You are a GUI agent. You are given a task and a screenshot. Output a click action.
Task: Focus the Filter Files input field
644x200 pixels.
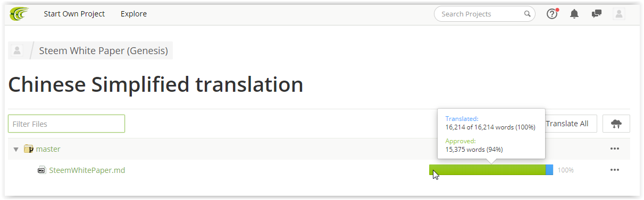point(66,124)
